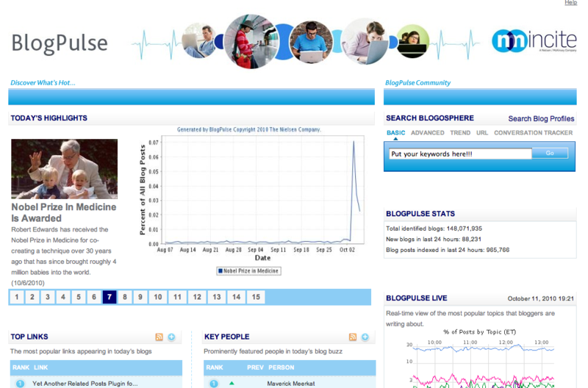588x388 pixels.
Task: Click the Robert Edwards photo thumbnail
Action: [x=64, y=169]
